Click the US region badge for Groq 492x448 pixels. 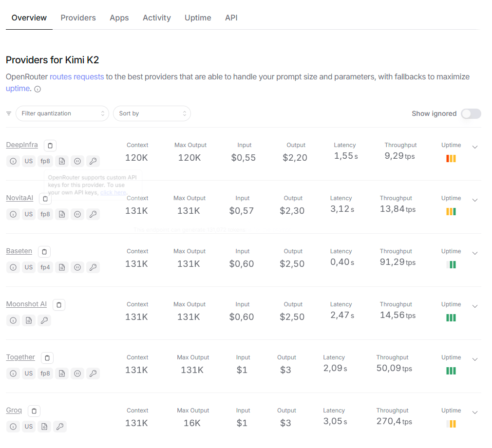[29, 427]
